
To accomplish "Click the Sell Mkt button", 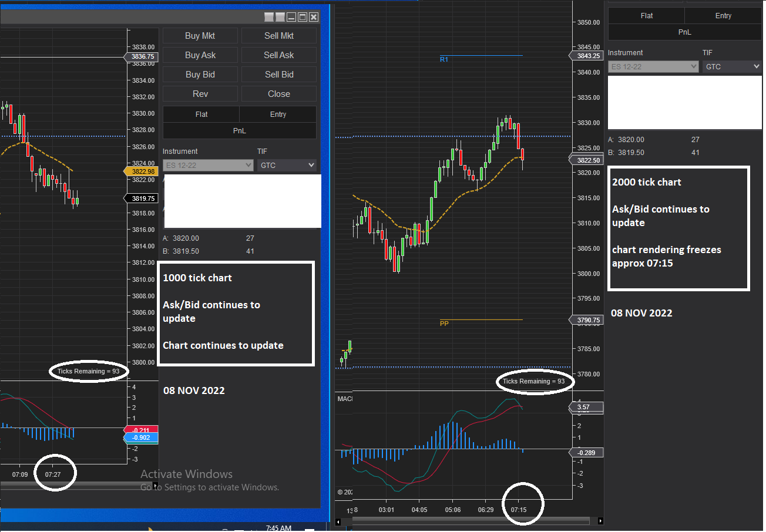I will pos(279,36).
